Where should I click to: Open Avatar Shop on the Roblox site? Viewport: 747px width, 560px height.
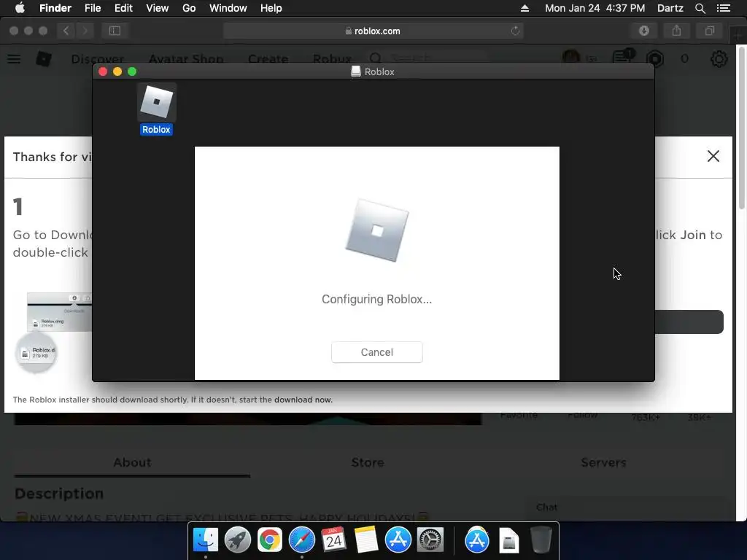[186, 59]
